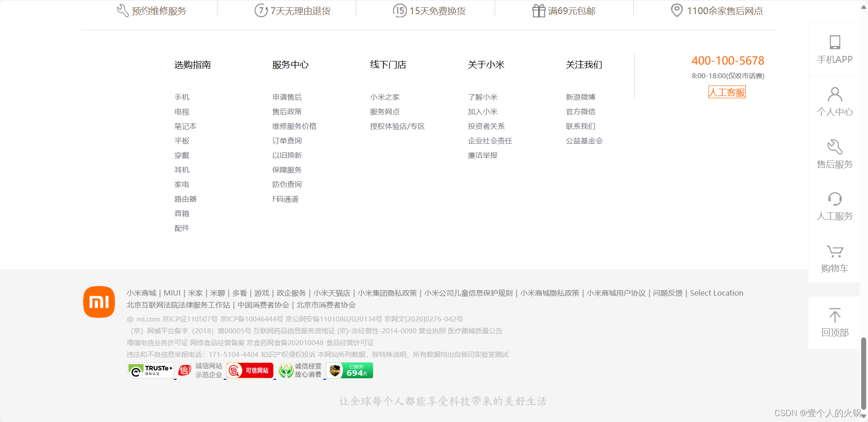
Task: Open 手机APP from the phone icon
Action: 835,42
